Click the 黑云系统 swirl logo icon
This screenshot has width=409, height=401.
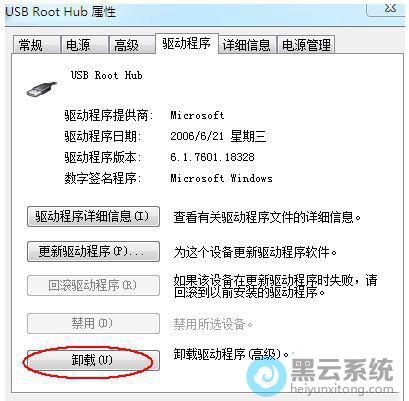pyautogui.click(x=266, y=376)
